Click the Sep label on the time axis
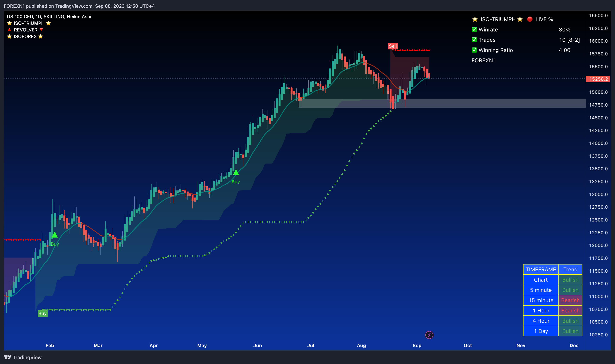Viewport: 615px width, 364px height. tap(417, 345)
